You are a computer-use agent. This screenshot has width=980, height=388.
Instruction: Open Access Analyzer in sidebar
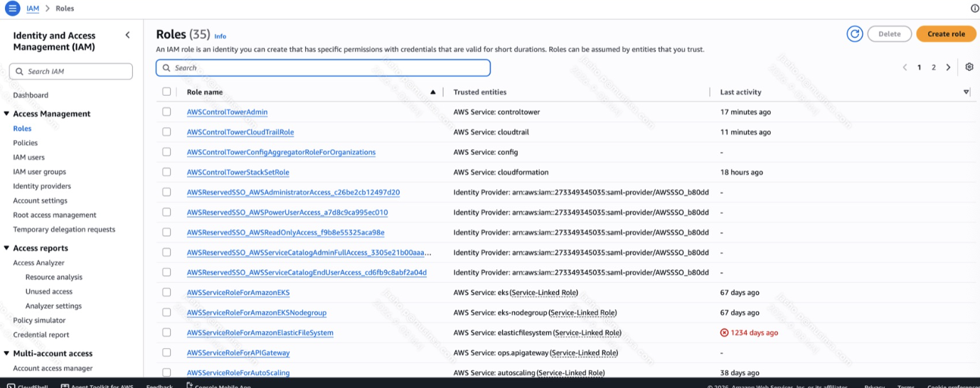pos(38,263)
